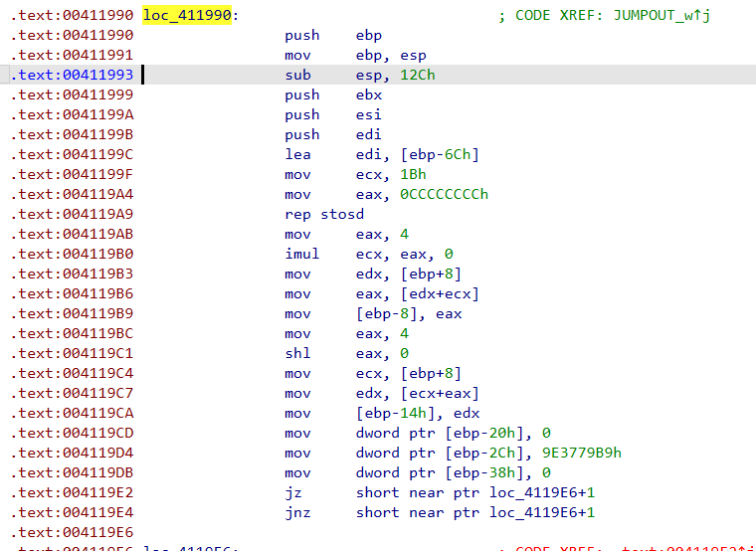Select the push edi instruction
Screen dimensions: 756x551
pyautogui.click(x=333, y=134)
